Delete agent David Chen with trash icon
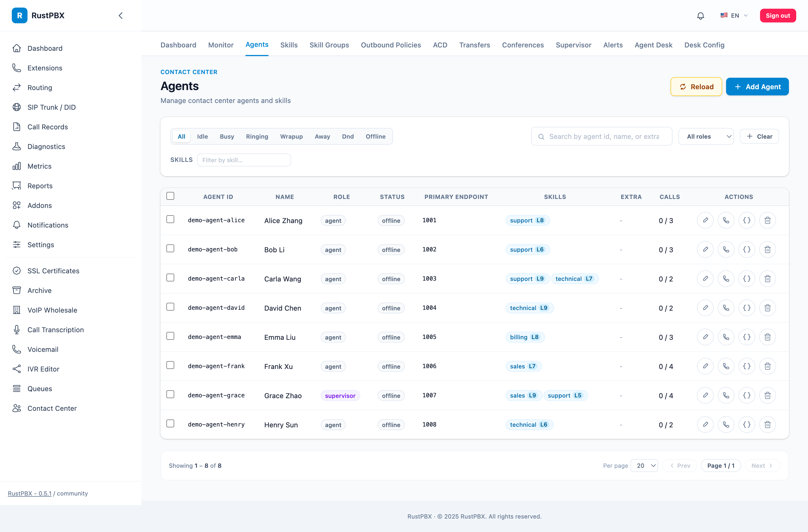Screen dimensions: 808x532 pos(767,308)
